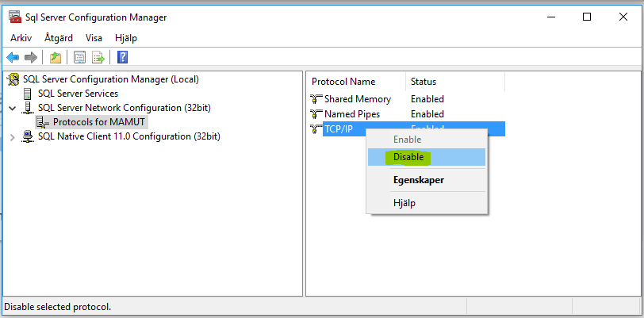Click the Up one level folder icon
The width and height of the screenshot is (644, 318).
click(55, 57)
